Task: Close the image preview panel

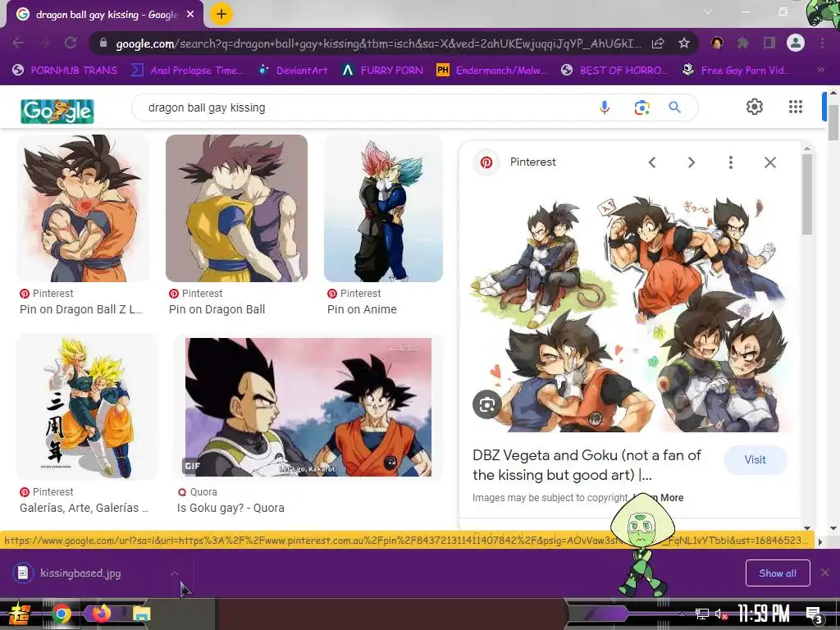Action: click(x=769, y=162)
